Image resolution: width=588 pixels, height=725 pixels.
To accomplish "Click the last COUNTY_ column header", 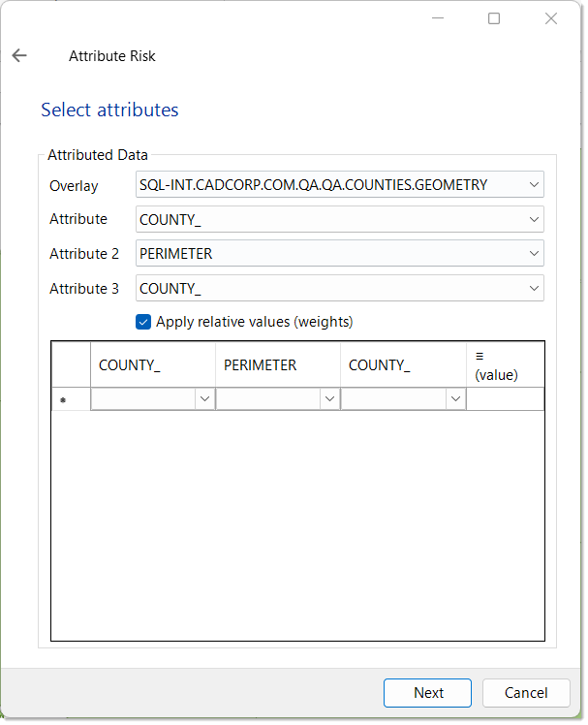I will pos(402,365).
